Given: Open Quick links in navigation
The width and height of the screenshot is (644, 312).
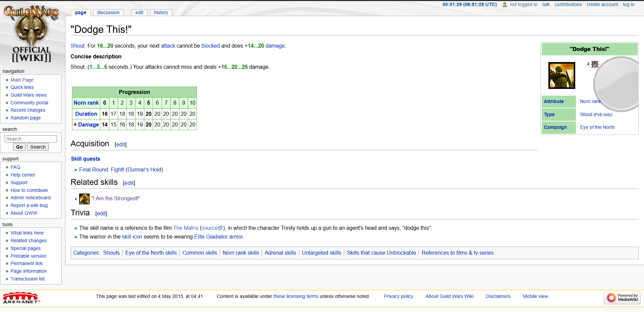Looking at the screenshot, I should (x=22, y=87).
